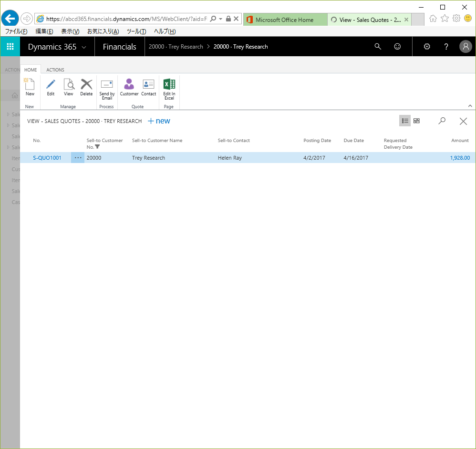Viewport: 476px width, 449px height.
Task: Sort by Sell-to Customer Name column header
Action: tap(157, 141)
